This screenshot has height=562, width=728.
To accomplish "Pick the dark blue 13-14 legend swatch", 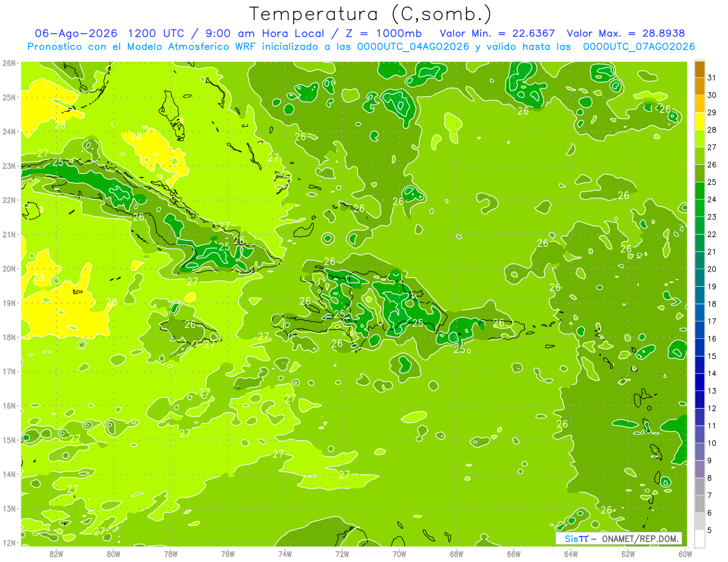I will click(699, 382).
